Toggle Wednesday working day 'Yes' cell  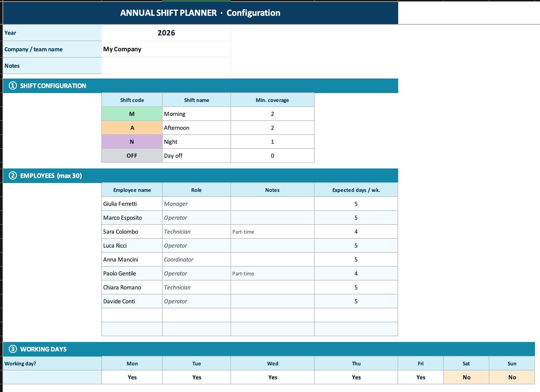coord(273,377)
